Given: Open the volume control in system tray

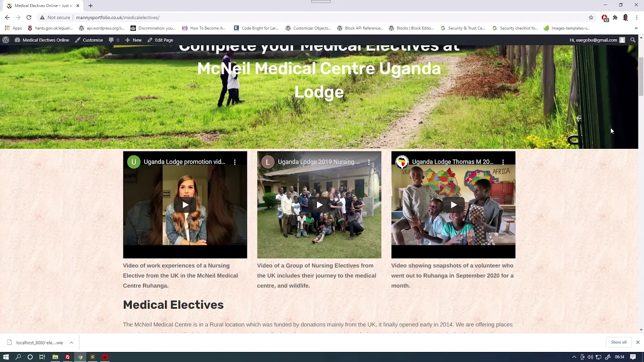Looking at the screenshot, I should pos(590,357).
